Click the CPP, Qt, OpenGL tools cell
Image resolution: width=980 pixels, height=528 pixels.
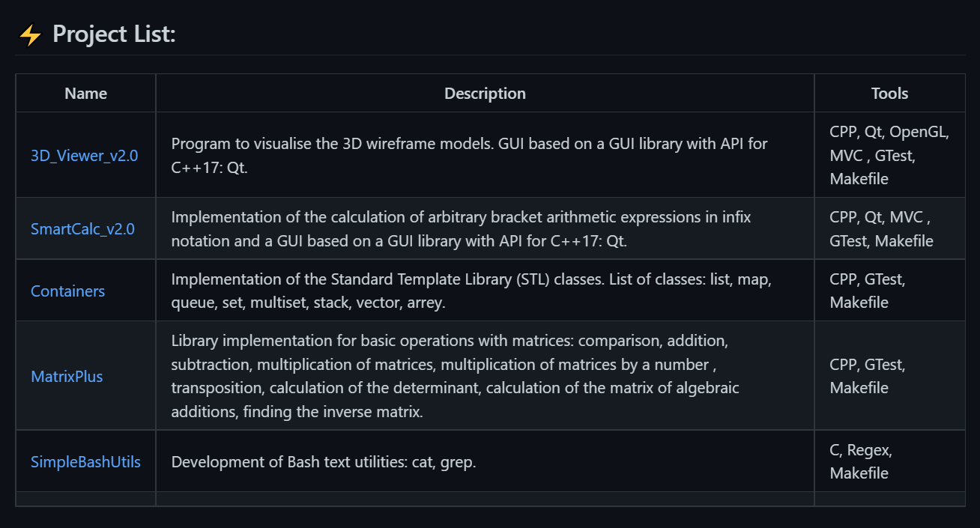point(889,155)
